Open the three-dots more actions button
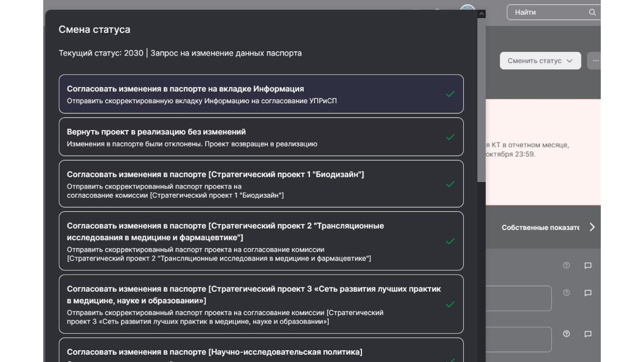The height and width of the screenshot is (362, 644). (594, 61)
